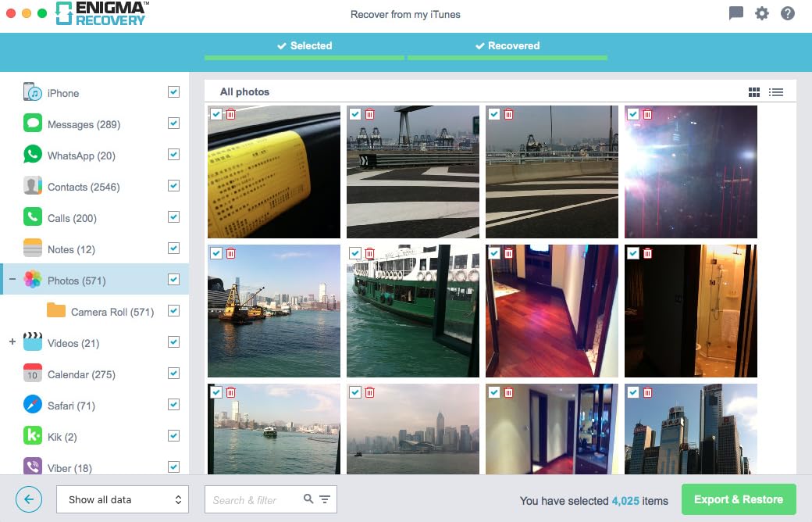Open the filter options icon
This screenshot has width=812, height=522.
[x=325, y=499]
